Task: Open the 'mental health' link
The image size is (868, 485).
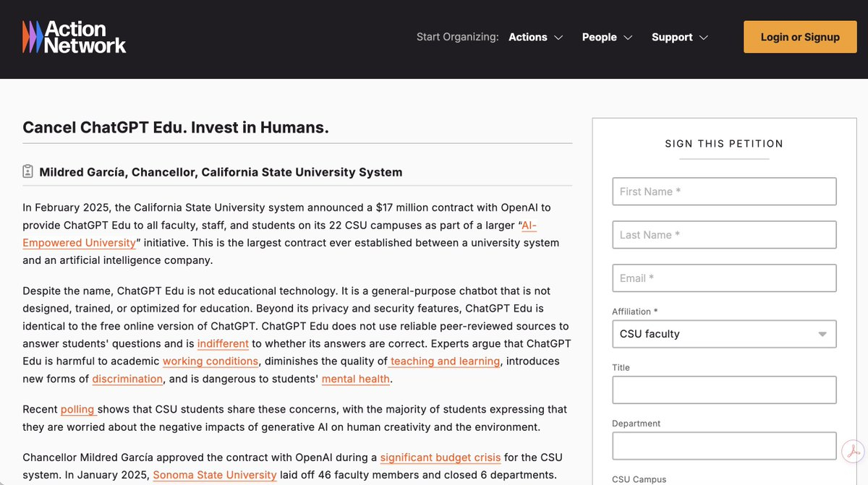Action: click(356, 379)
